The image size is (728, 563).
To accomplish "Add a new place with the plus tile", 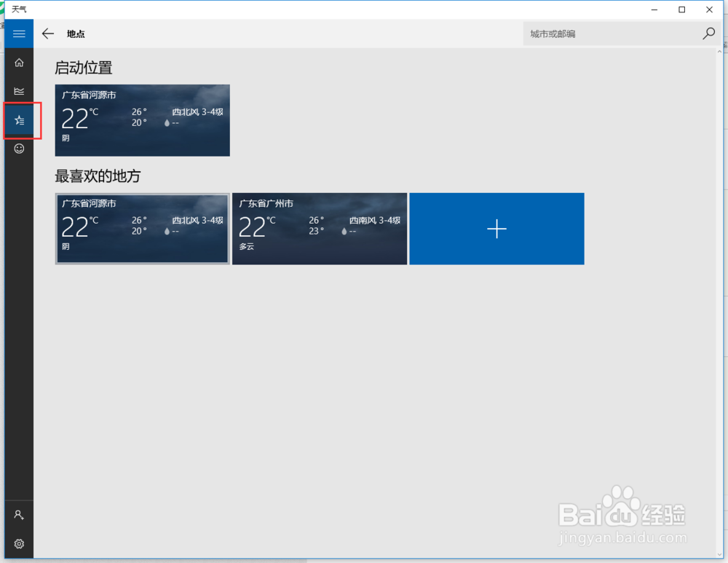I will click(x=496, y=228).
